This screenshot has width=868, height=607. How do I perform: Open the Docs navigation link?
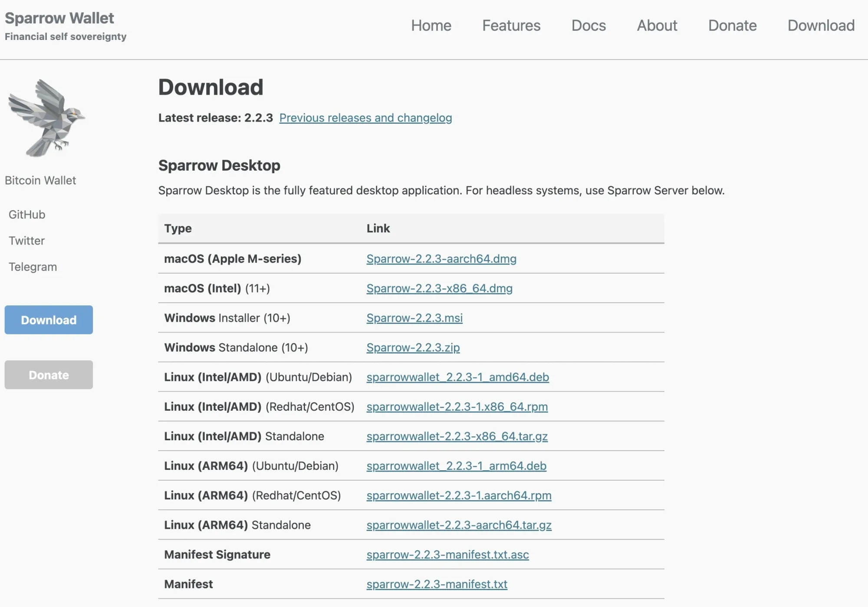point(589,26)
